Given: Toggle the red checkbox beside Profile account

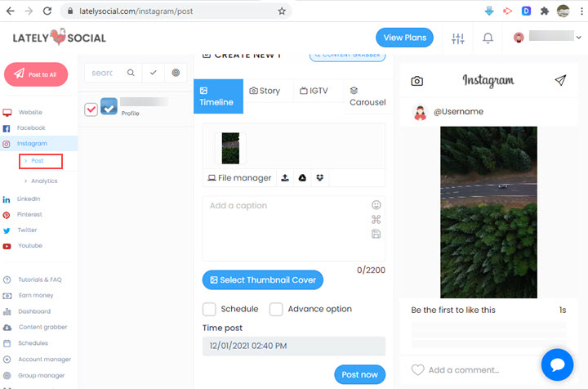Looking at the screenshot, I should point(91,110).
